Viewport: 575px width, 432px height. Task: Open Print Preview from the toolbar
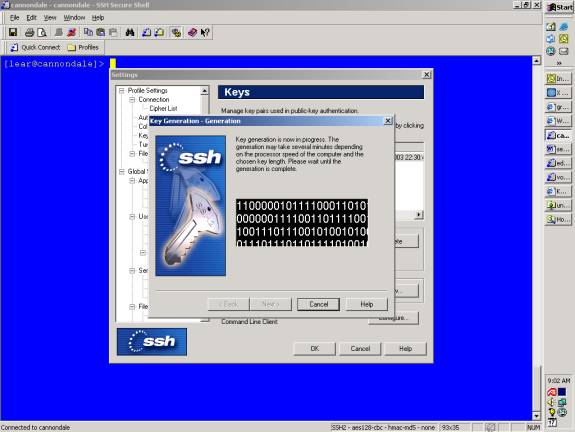pyautogui.click(x=42, y=32)
